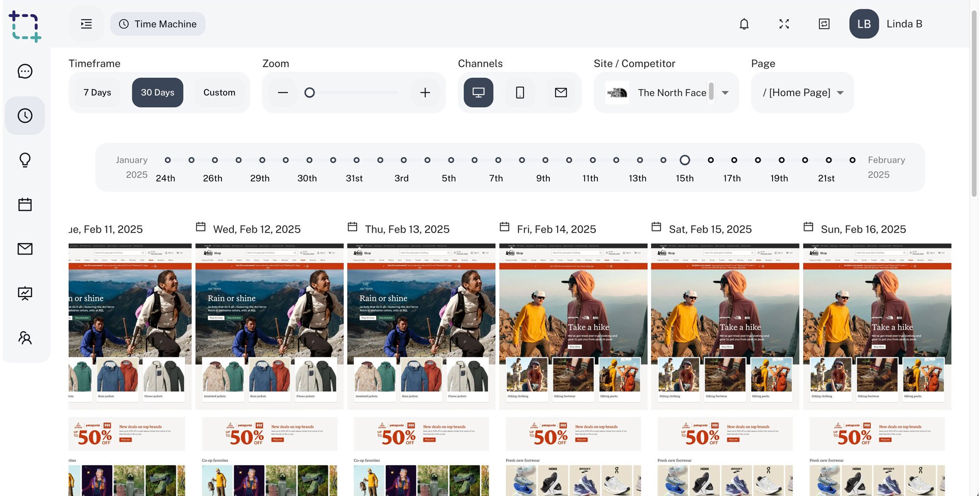Viewport: 980px width, 496px height.
Task: Open users icon in sidebar
Action: (25, 338)
